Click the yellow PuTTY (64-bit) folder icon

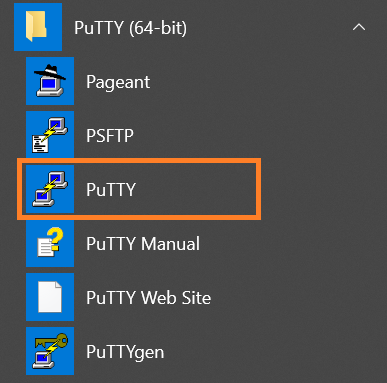38,27
